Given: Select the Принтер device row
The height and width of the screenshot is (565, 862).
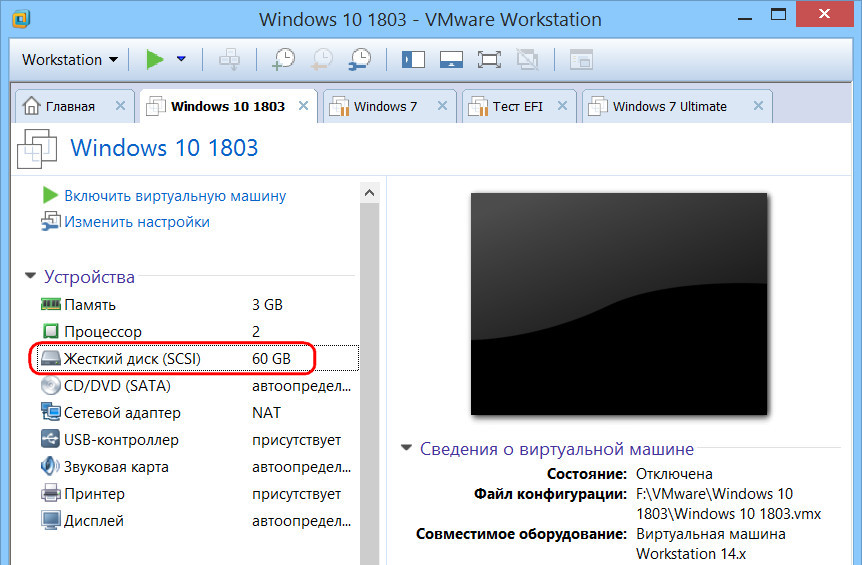Looking at the screenshot, I should [x=198, y=494].
